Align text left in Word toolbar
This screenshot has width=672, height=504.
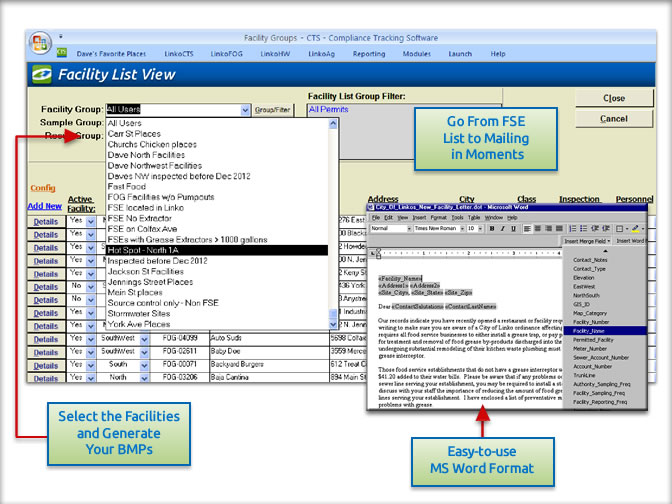click(x=527, y=229)
